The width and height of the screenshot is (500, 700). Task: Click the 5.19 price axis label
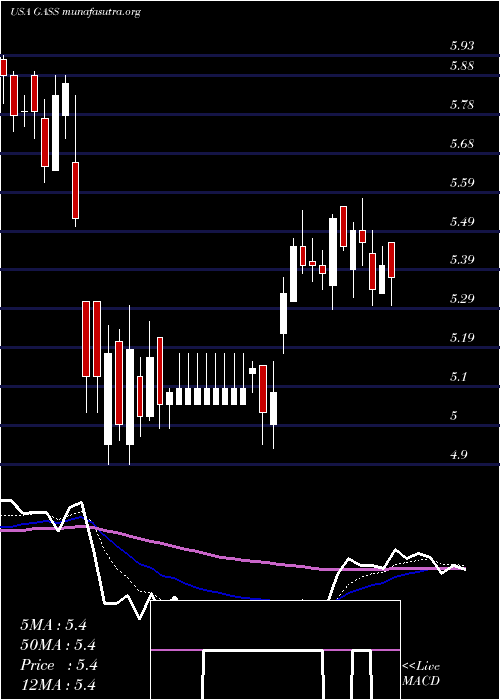tap(462, 338)
